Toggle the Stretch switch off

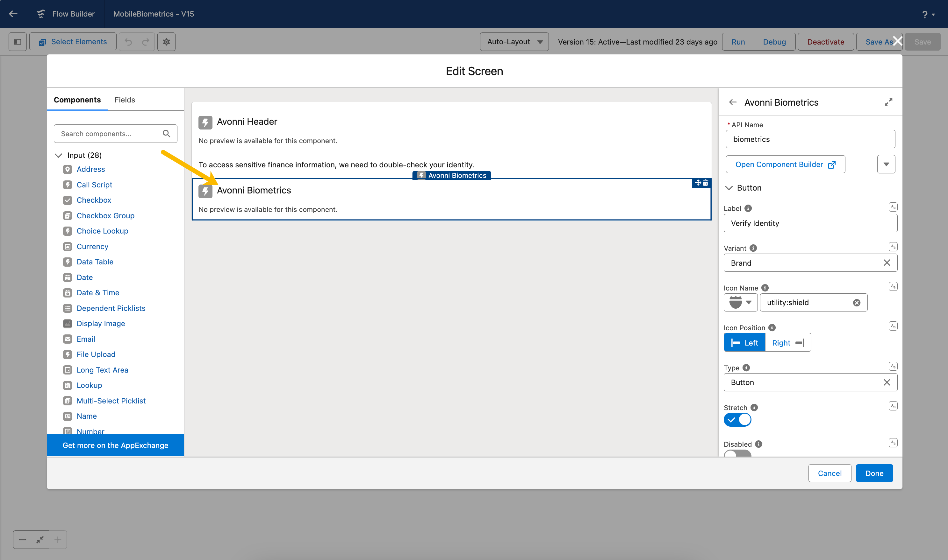point(737,420)
